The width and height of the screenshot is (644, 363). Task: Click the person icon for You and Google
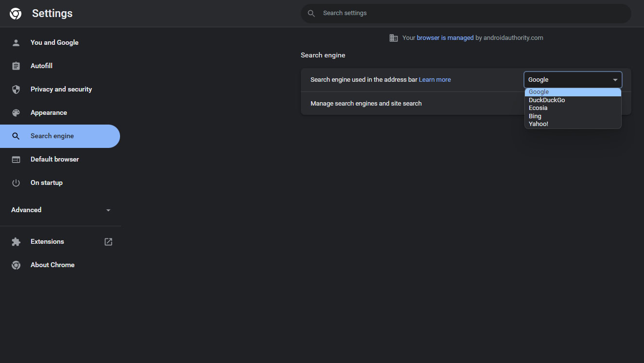pyautogui.click(x=16, y=43)
